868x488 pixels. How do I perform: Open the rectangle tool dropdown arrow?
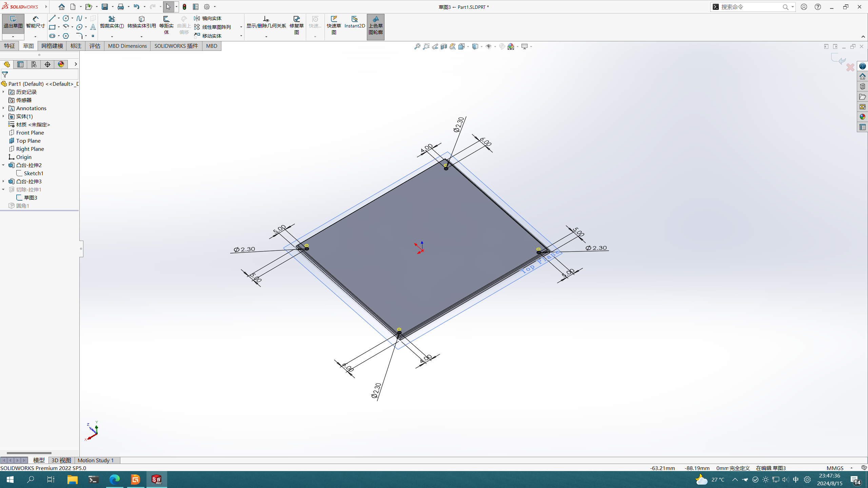(59, 27)
